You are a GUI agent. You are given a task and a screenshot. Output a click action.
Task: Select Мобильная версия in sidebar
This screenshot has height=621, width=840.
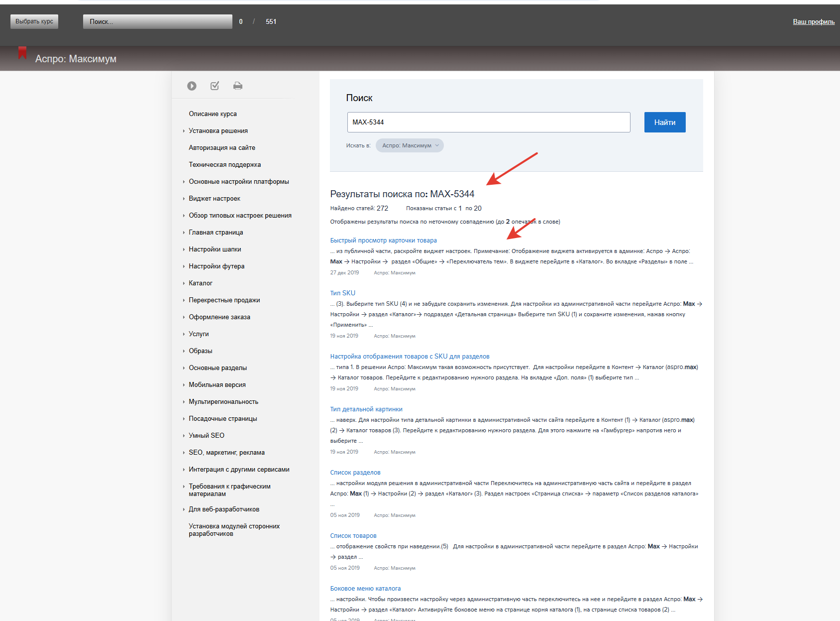(x=217, y=385)
